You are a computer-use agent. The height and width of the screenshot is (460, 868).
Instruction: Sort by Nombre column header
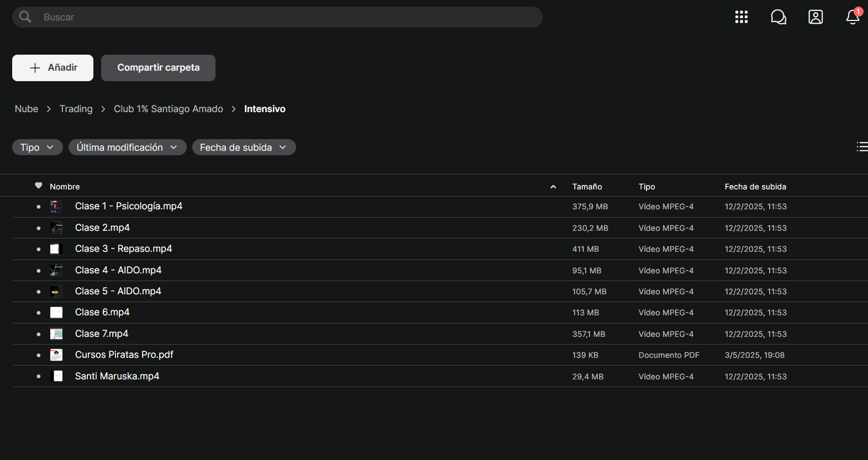pyautogui.click(x=65, y=187)
